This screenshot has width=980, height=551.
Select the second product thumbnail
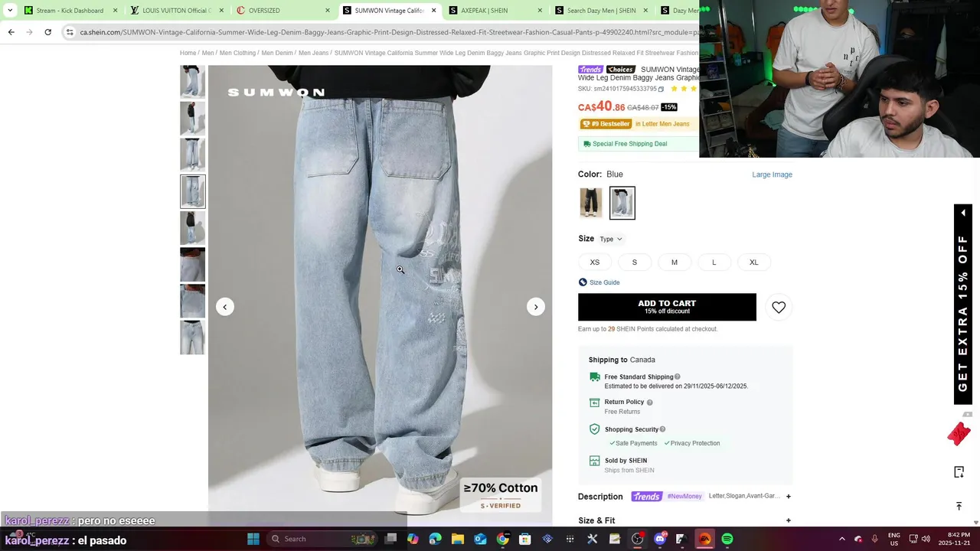coord(192,119)
